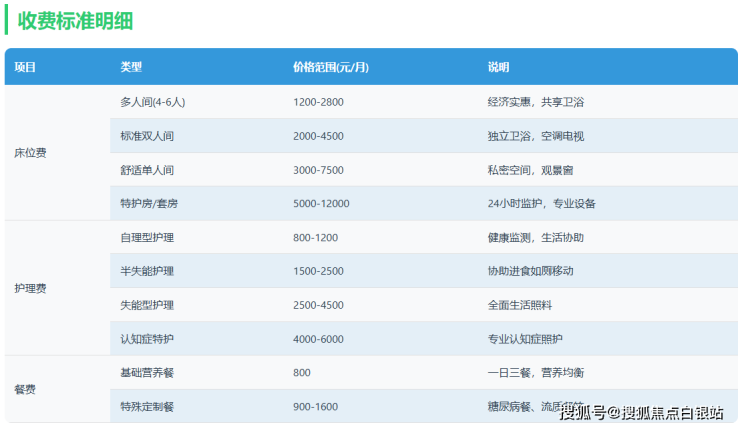Click the 特殊定制餐 type cell

147,406
